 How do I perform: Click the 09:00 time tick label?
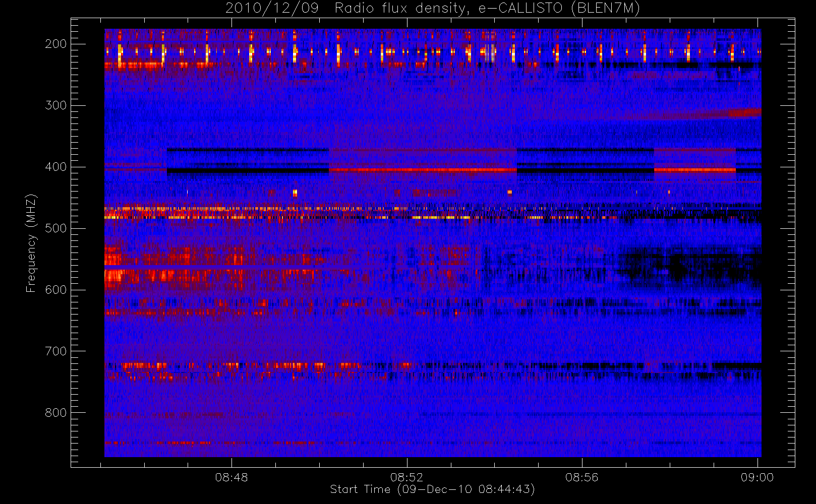[757, 477]
